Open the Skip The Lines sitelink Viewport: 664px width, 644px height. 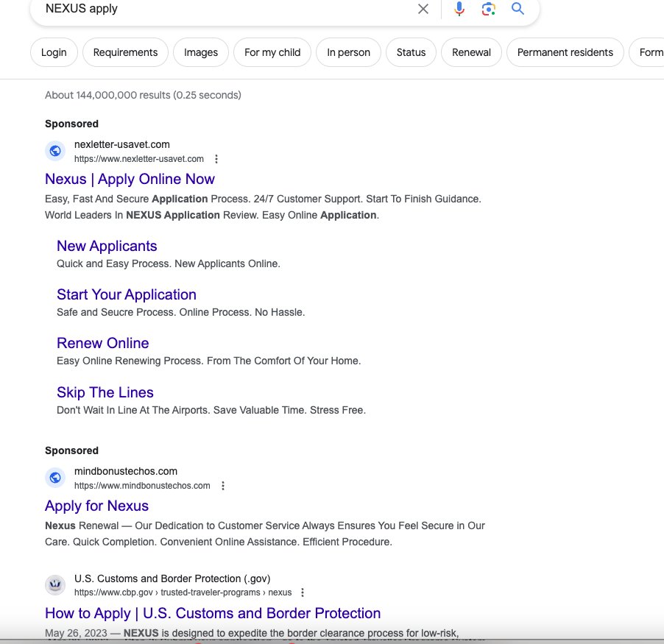[x=105, y=392]
